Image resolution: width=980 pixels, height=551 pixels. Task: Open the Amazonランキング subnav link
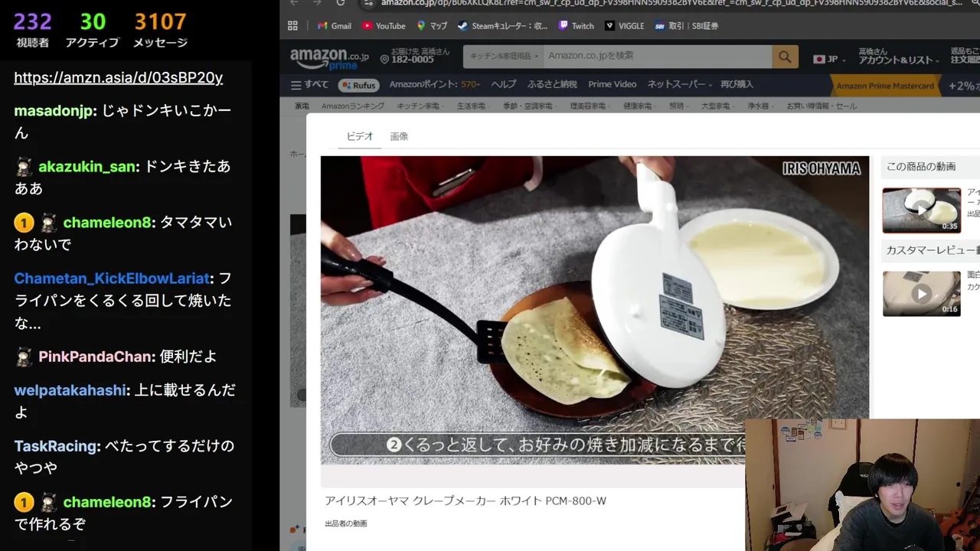pos(353,106)
